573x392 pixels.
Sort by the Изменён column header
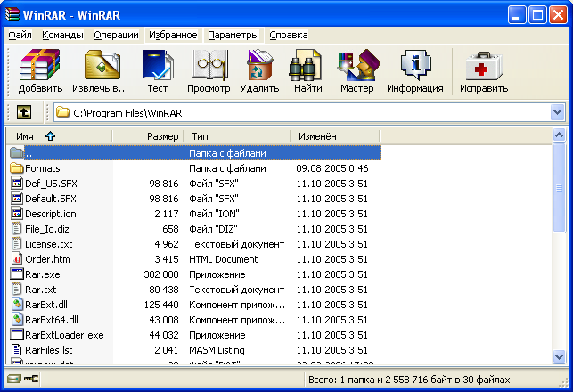(335, 136)
